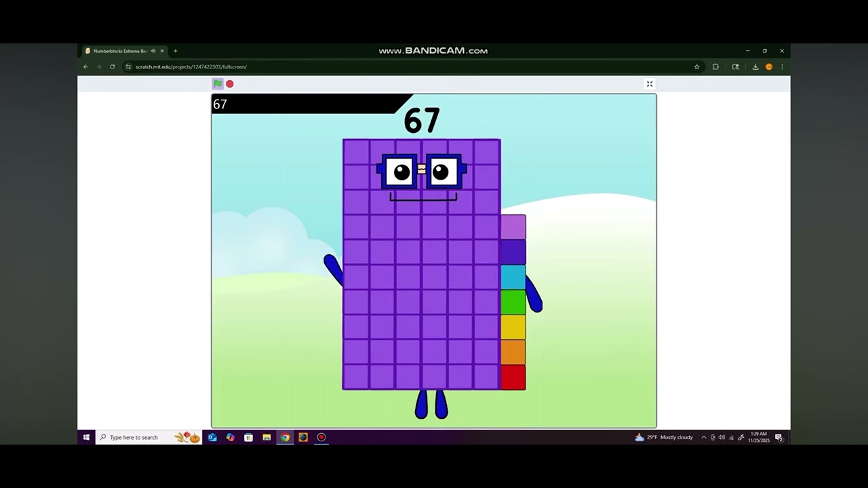Image resolution: width=868 pixels, height=488 pixels.
Task: Open the volume control in system tray
Action: (722, 437)
